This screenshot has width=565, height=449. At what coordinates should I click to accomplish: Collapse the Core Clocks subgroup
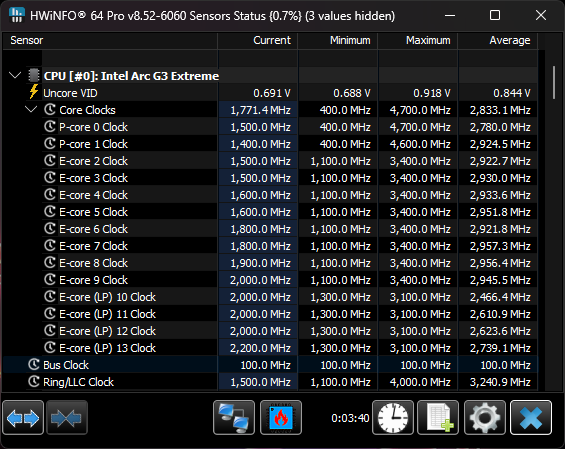click(32, 109)
